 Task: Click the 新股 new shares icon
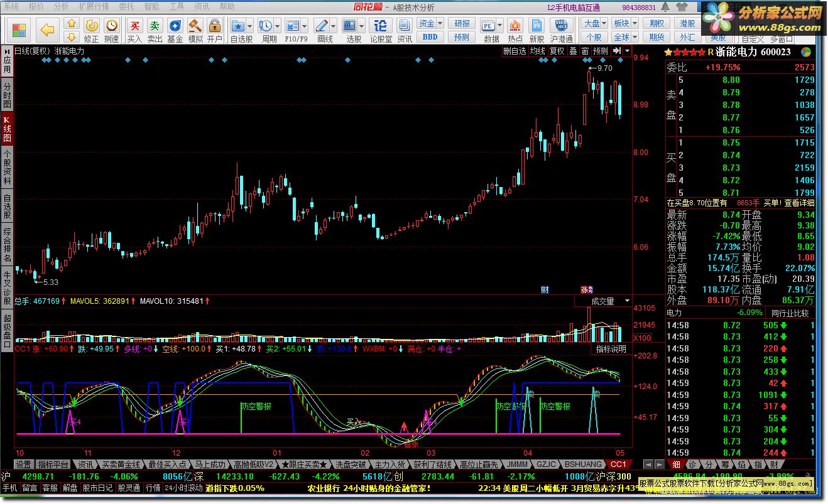[x=537, y=29]
